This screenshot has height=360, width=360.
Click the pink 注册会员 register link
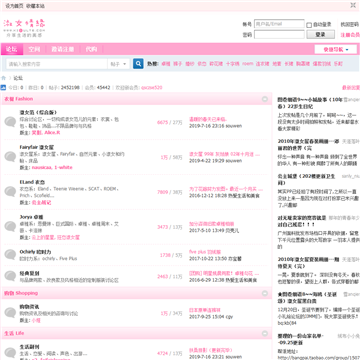pos(350,35)
